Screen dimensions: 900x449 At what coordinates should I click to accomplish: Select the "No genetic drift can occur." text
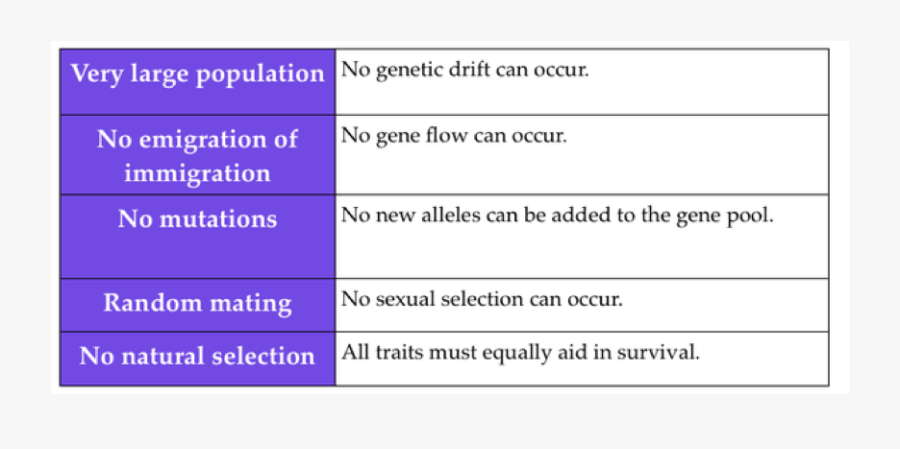pos(465,71)
